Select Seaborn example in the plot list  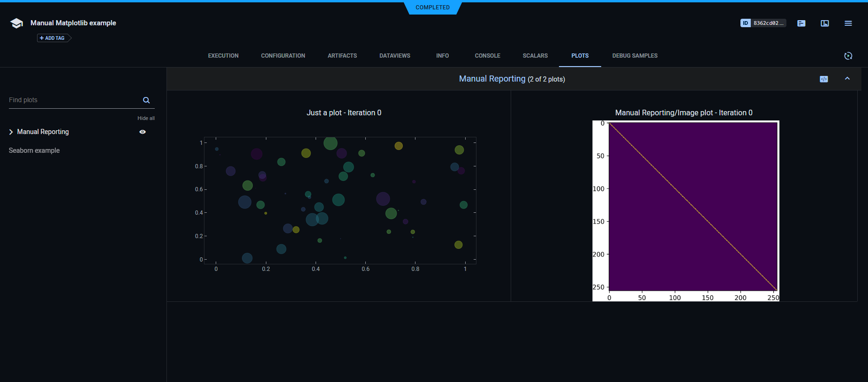point(34,150)
